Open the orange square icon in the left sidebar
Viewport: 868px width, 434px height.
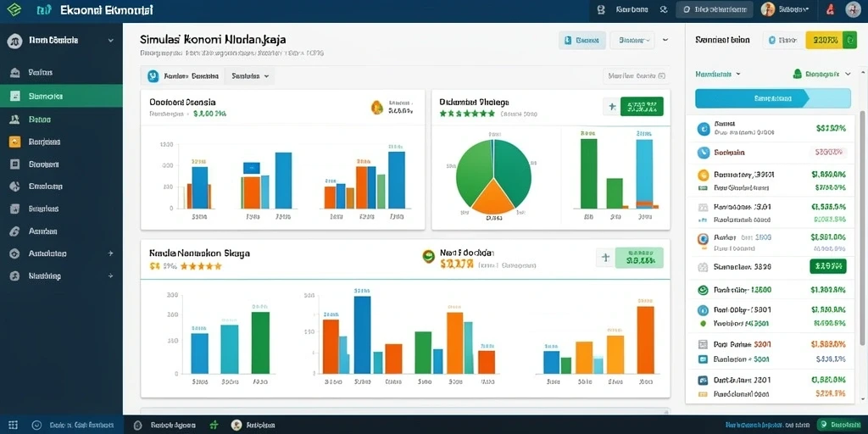tap(15, 142)
